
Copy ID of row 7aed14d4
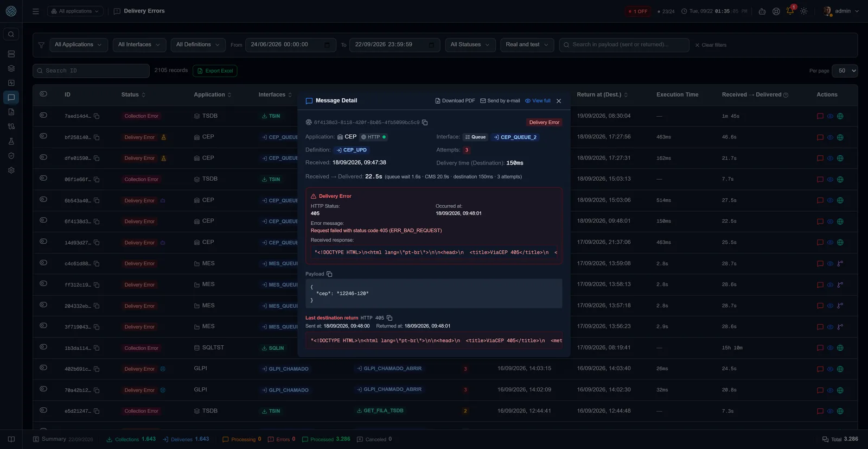point(97,116)
